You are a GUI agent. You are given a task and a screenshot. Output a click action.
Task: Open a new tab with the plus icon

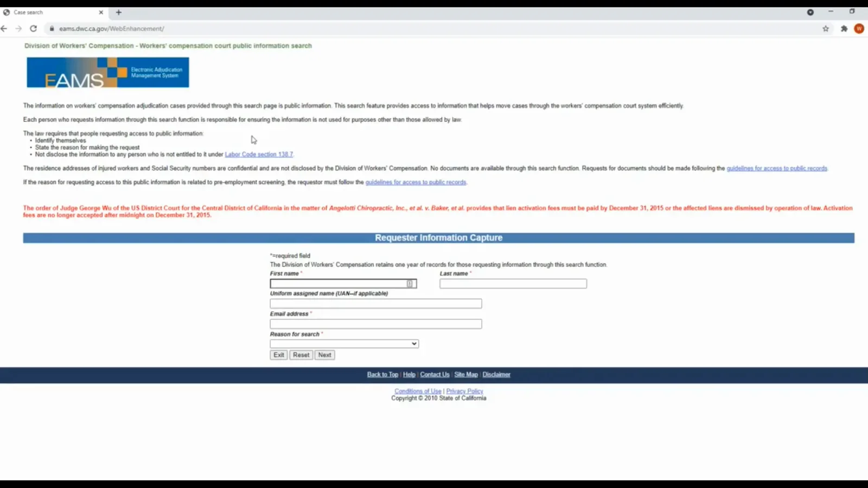coord(119,12)
